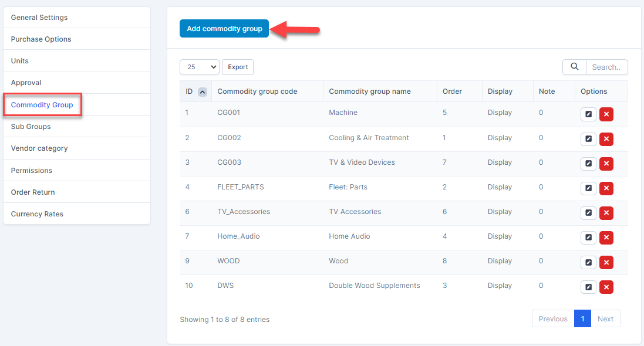Focus the Search input field
The height and width of the screenshot is (346, 644).
coord(606,67)
